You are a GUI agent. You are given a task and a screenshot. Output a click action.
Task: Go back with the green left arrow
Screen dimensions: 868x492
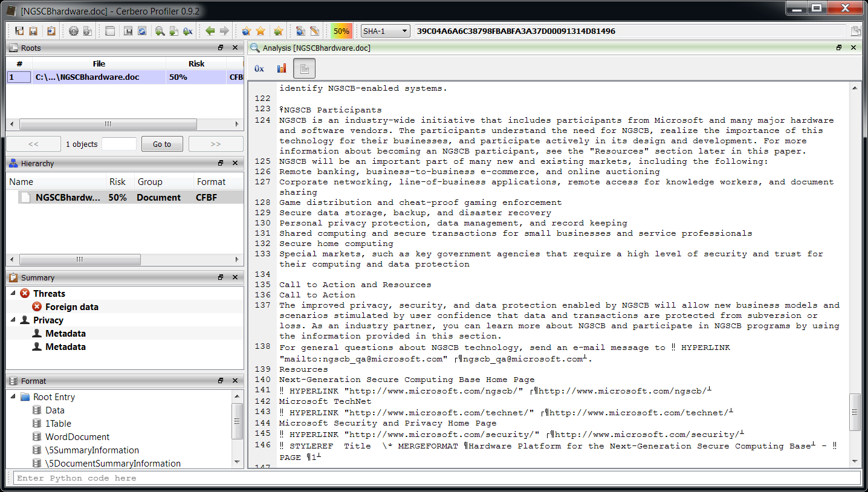tap(210, 31)
